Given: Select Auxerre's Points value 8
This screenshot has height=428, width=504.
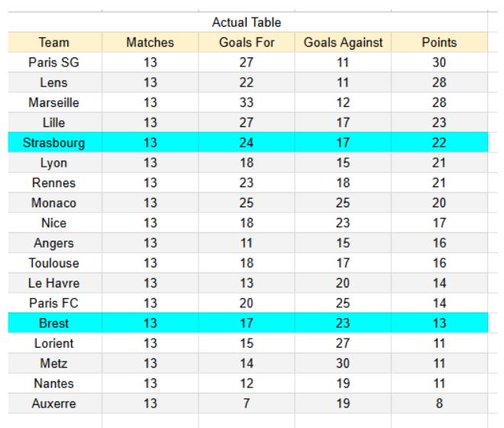Looking at the screenshot, I should (438, 403).
